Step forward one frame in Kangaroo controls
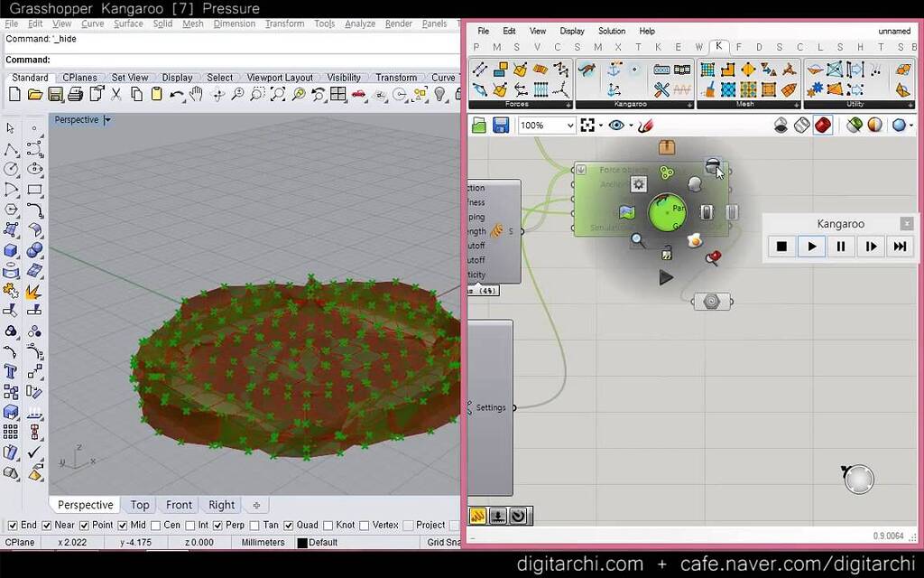 click(871, 246)
